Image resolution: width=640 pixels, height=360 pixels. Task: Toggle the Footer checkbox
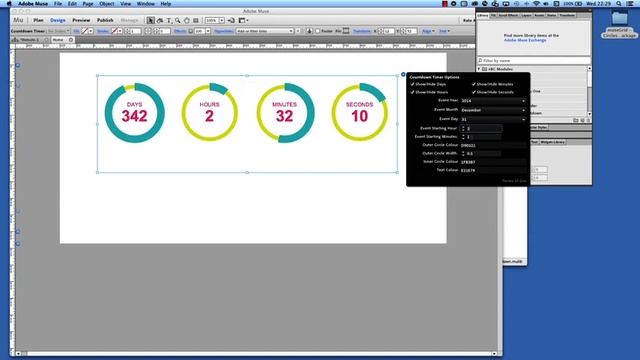pyautogui.click(x=318, y=31)
